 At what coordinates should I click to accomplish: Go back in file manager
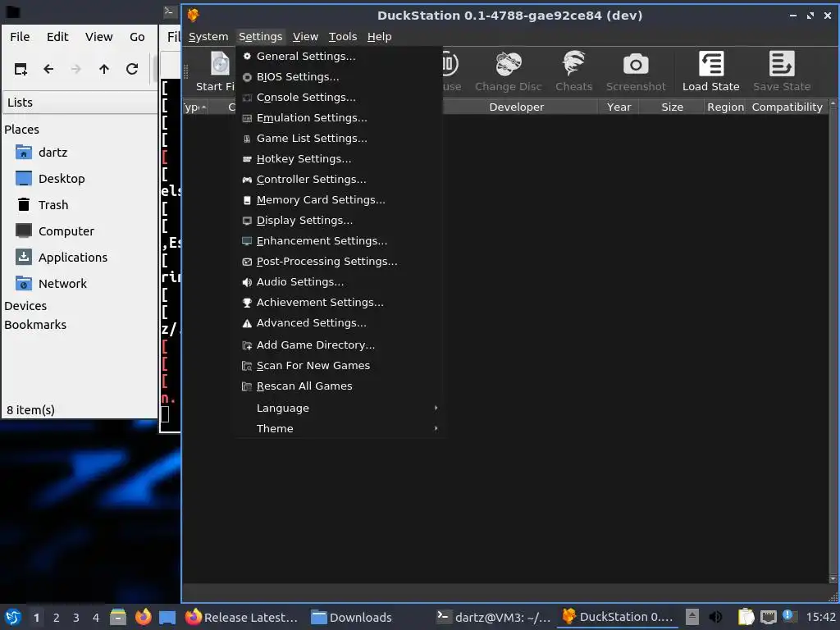point(48,69)
